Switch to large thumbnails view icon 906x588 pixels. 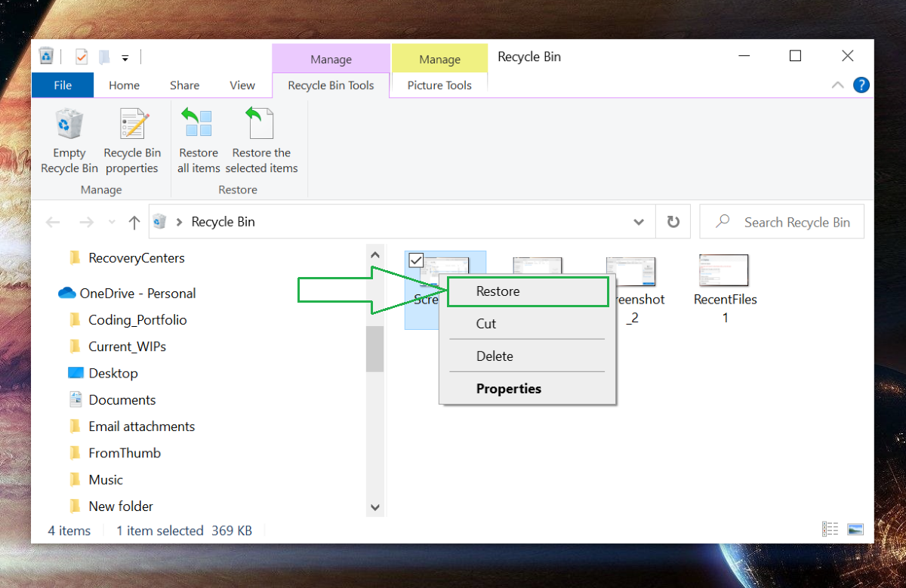pyautogui.click(x=855, y=530)
